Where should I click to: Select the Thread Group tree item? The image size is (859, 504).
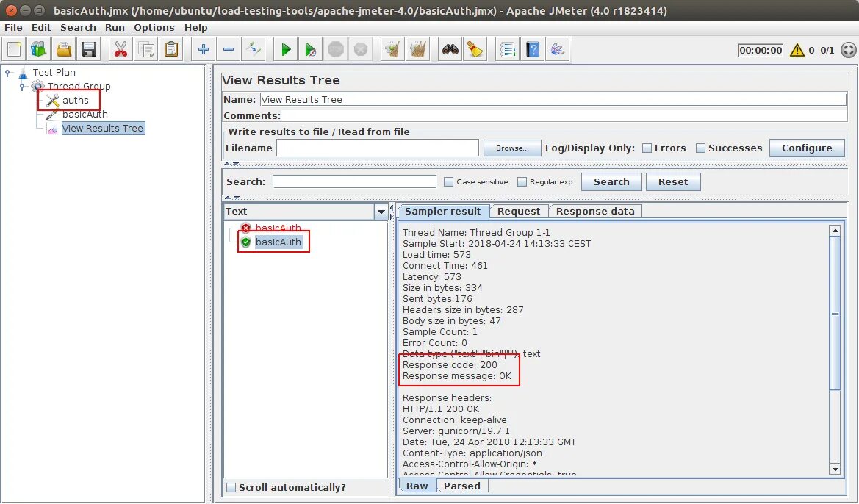pyautogui.click(x=79, y=86)
